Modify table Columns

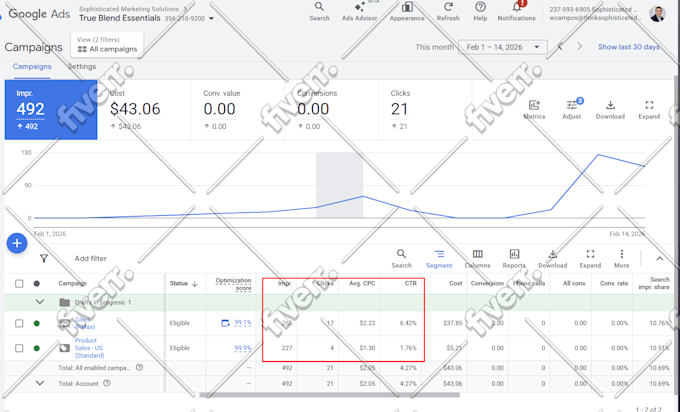click(477, 259)
